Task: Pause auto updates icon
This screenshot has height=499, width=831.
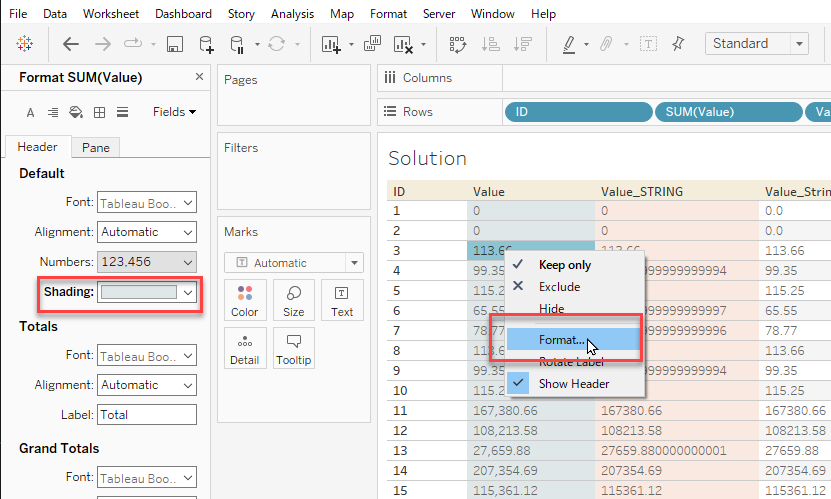Action: 237,44
